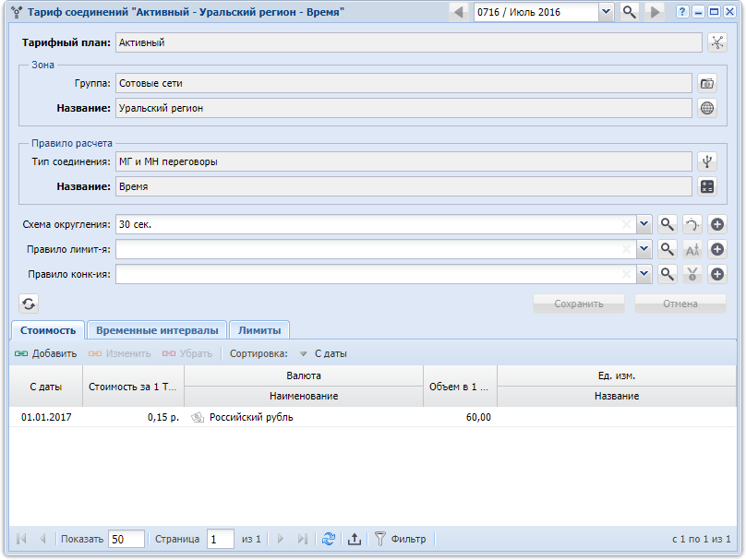Go to the next page of the grid
Viewport: 746px width, 560px height.
click(x=281, y=539)
